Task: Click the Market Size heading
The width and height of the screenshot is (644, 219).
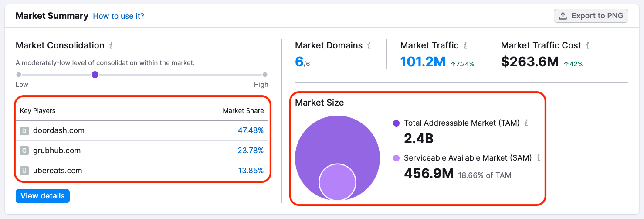Action: pos(319,103)
